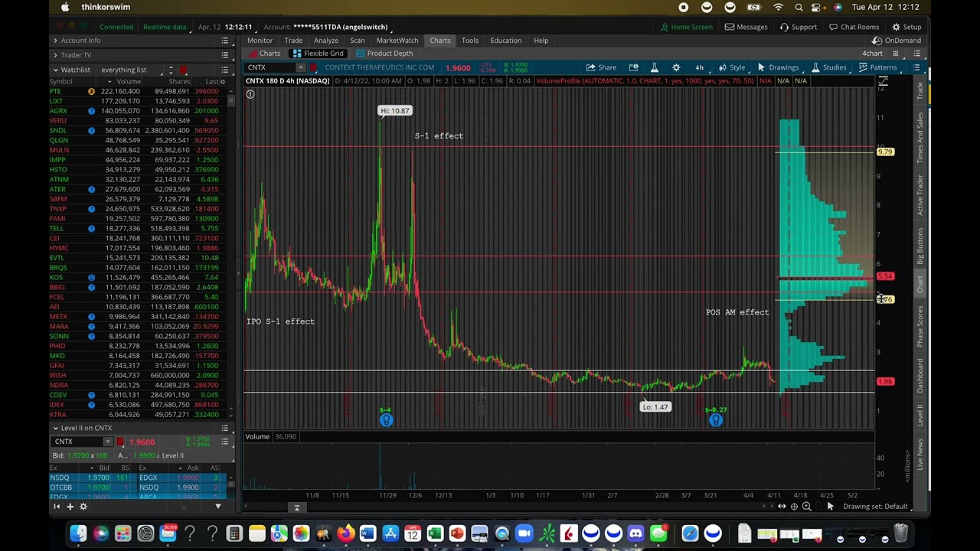
Task: Open the chart settings gear
Action: (x=676, y=67)
